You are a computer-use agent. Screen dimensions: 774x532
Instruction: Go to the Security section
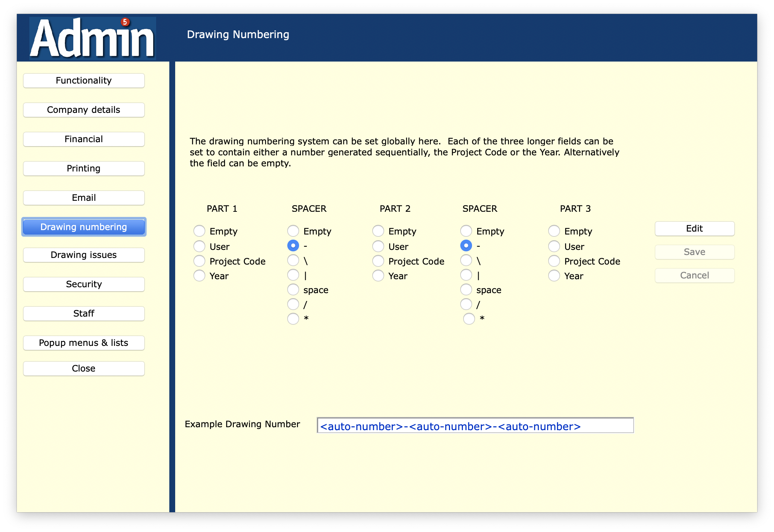point(84,284)
